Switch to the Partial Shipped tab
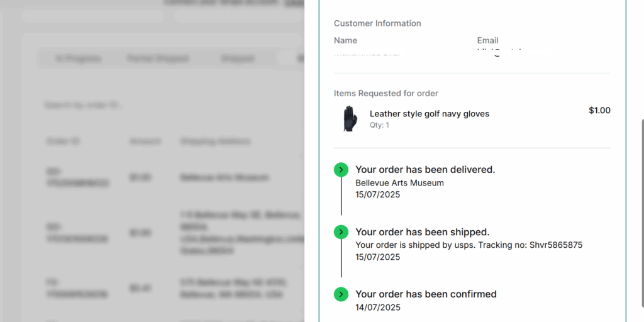 point(158,58)
